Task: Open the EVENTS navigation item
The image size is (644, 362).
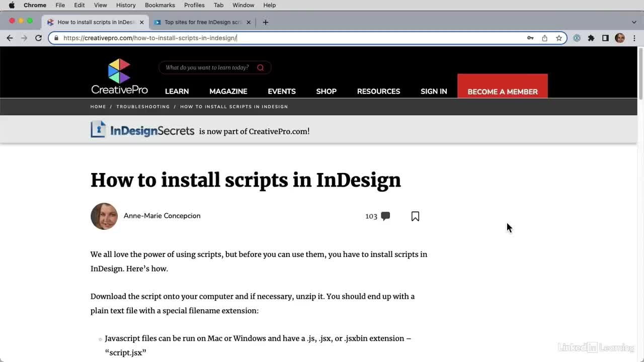Action: [282, 92]
